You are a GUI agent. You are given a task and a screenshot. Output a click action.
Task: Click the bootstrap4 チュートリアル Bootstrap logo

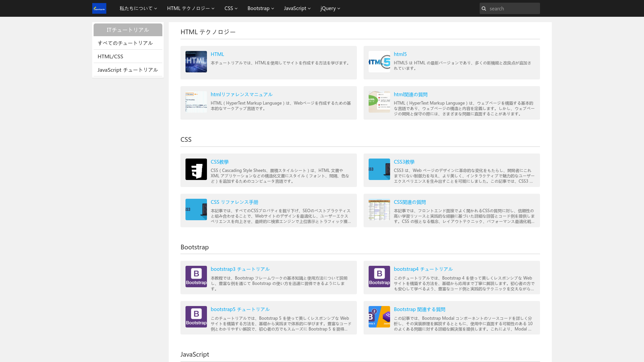379,277
